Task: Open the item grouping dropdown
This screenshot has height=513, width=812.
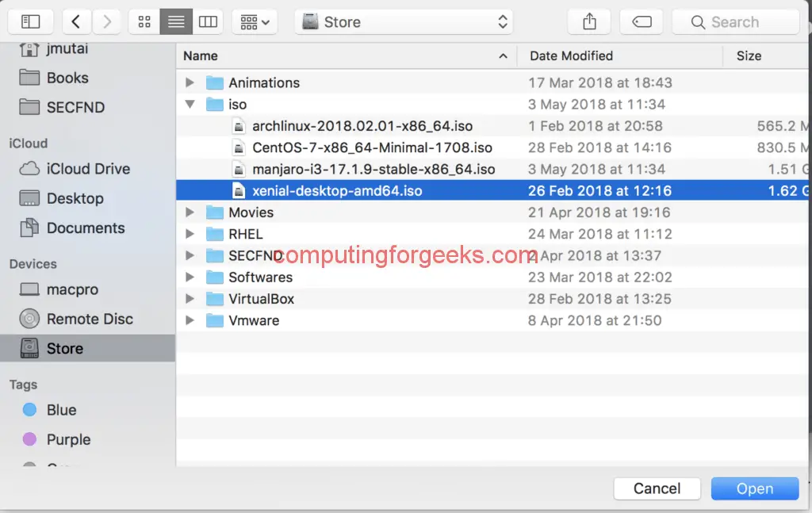Action: 255,21
